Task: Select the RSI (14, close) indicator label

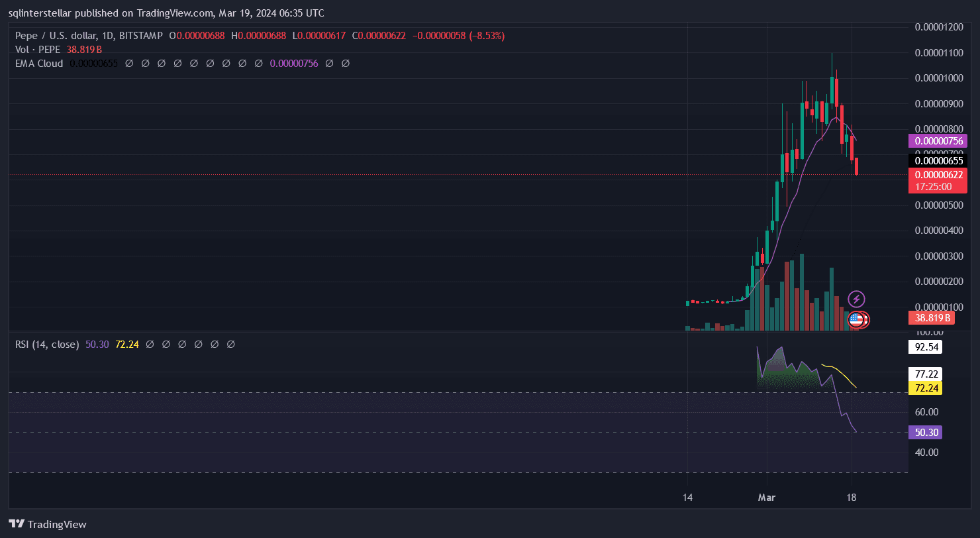Action: click(x=47, y=345)
